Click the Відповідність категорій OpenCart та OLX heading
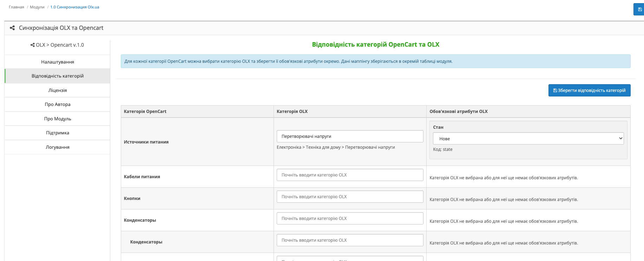The height and width of the screenshot is (261, 644). pos(376,45)
